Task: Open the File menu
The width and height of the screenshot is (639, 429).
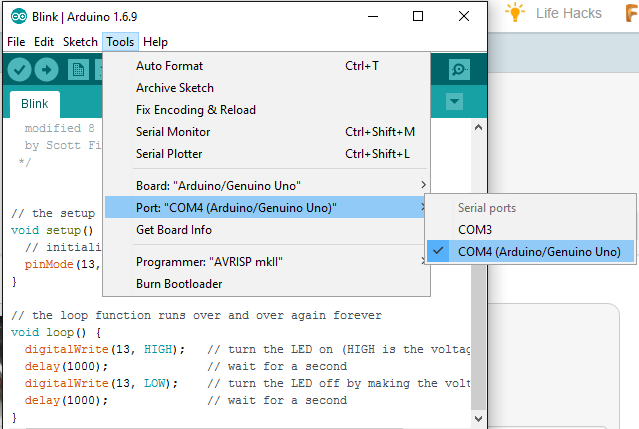Action: [16, 42]
